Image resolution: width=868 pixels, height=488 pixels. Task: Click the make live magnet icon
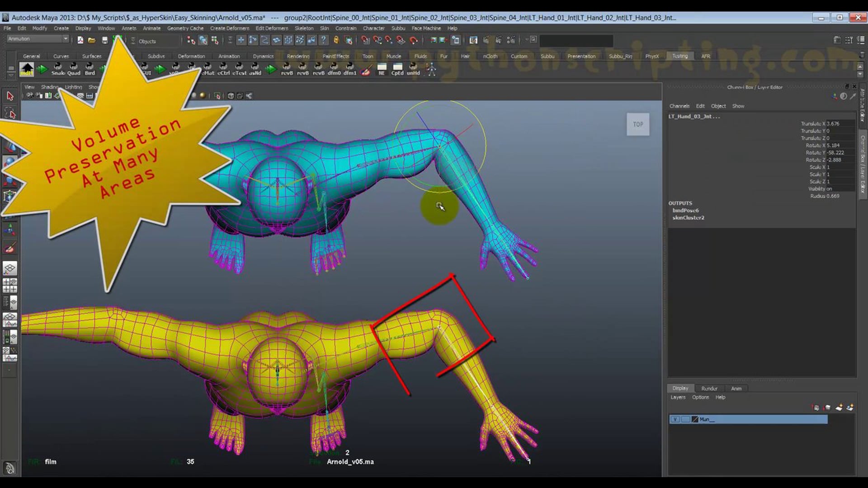tap(413, 40)
